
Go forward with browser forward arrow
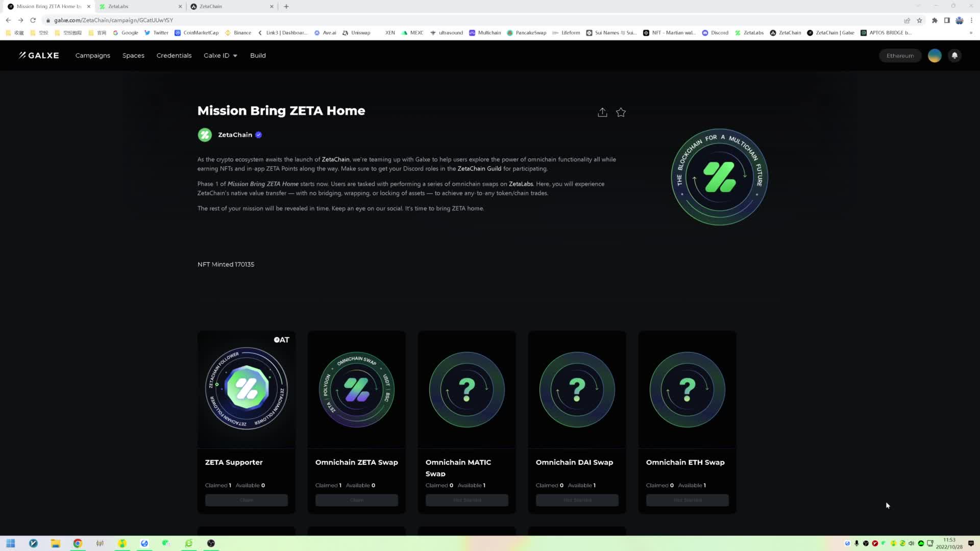[20, 20]
